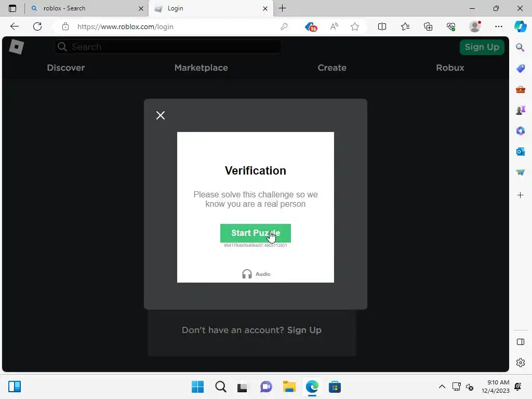Open the sidebar Search icon
The height and width of the screenshot is (399, 532).
pos(520,47)
